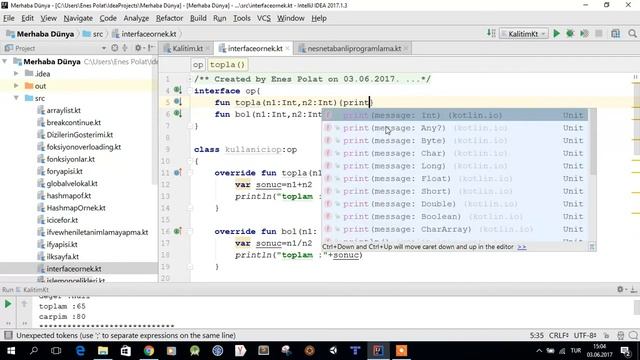This screenshot has height=360, width=640.
Task: Click implemented gutter icon on topla line 5
Action: (178, 102)
